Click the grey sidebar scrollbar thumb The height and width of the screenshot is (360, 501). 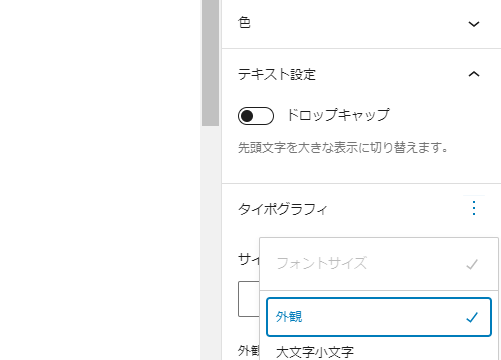tap(210, 63)
